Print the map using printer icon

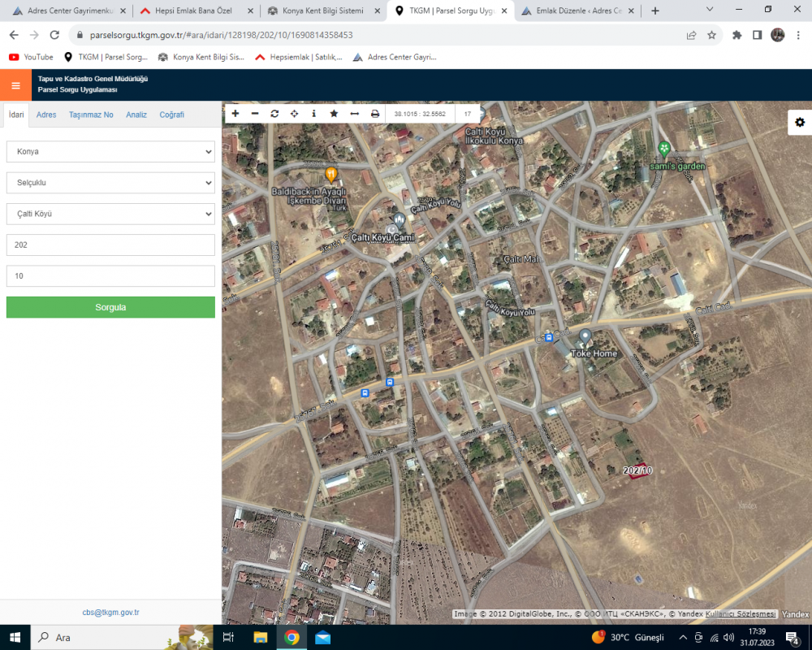click(375, 114)
